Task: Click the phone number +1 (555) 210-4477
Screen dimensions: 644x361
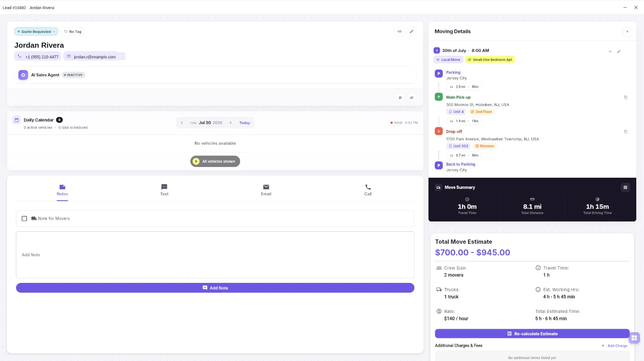Action: click(x=38, y=57)
